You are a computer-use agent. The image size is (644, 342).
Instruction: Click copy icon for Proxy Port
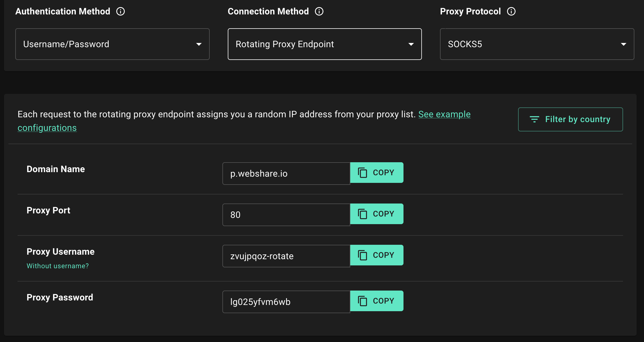click(x=362, y=214)
